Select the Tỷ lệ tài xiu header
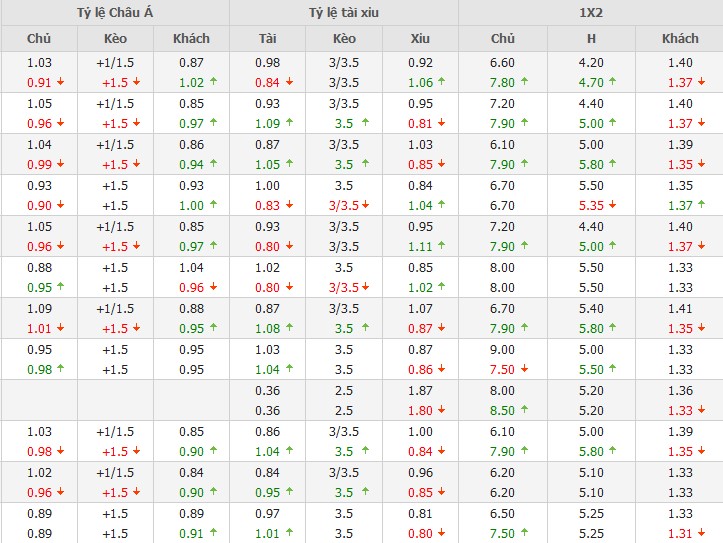 pos(343,13)
